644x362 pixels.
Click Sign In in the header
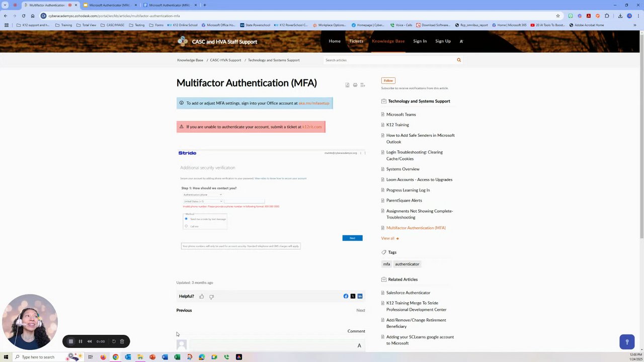420,41
